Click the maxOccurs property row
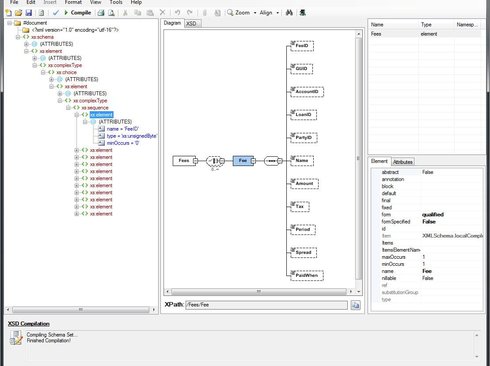This screenshot has height=366, width=490. tap(428, 257)
